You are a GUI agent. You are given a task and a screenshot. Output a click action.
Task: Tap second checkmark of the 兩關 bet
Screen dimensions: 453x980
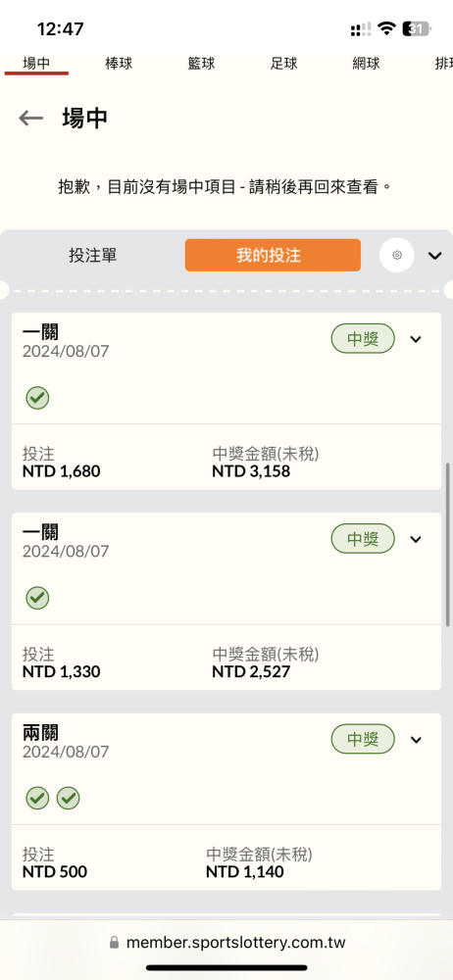pyautogui.click(x=69, y=798)
